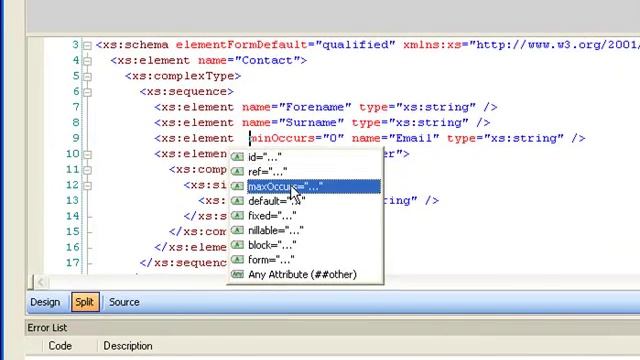Click the attribute icon beside block
Image resolution: width=640 pixels, height=360 pixels.
tap(237, 245)
